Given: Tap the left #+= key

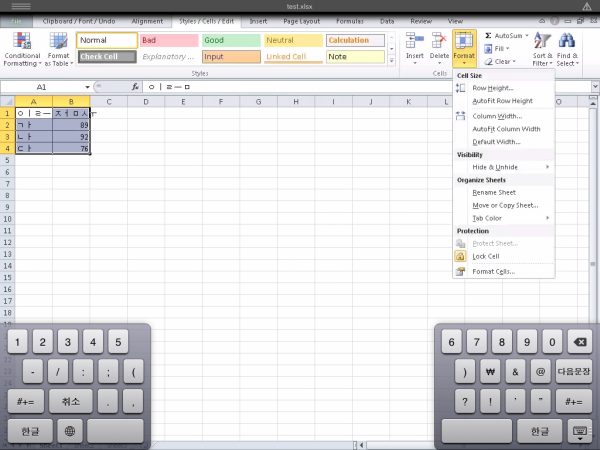Looking at the screenshot, I should click(x=26, y=401).
